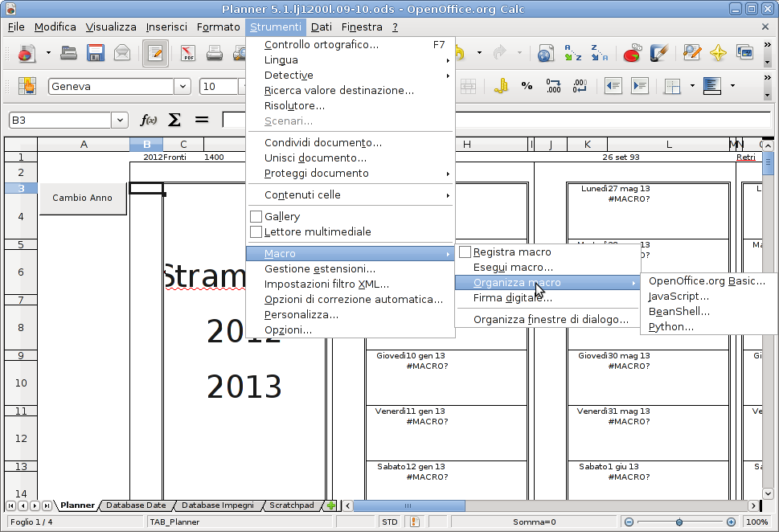The image size is (779, 532).
Task: Click the horizontal scrollbar thumb
Action: [x=409, y=505]
